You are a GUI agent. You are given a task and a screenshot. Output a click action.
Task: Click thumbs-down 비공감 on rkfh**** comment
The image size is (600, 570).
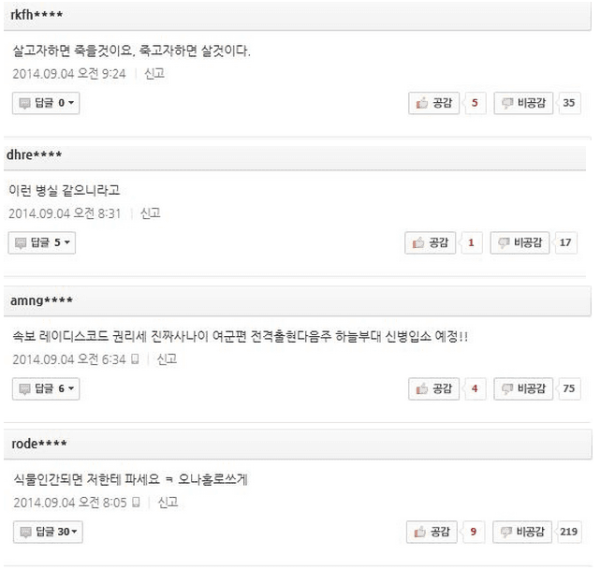tap(523, 103)
